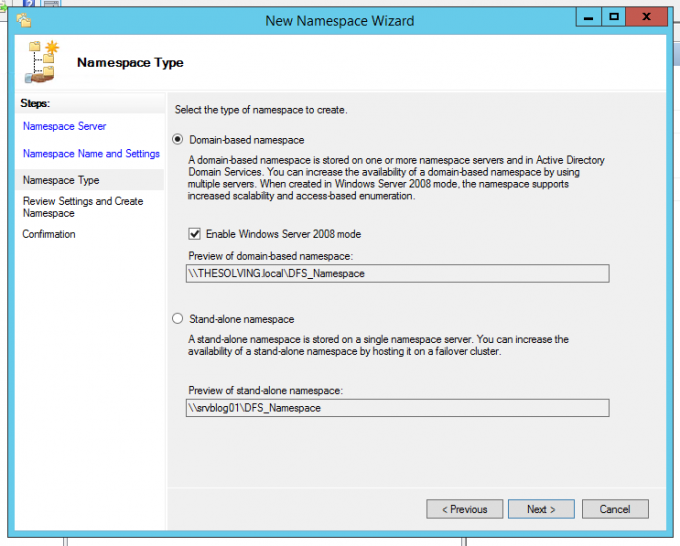Screen dimensions: 680x546
Task: Click the wizard title bar icon
Action: [x=24, y=20]
